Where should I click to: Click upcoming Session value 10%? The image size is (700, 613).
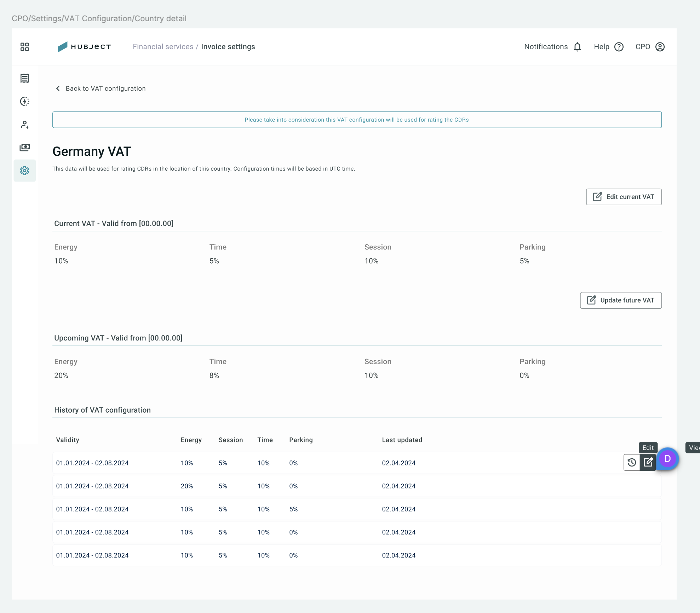tap(372, 376)
